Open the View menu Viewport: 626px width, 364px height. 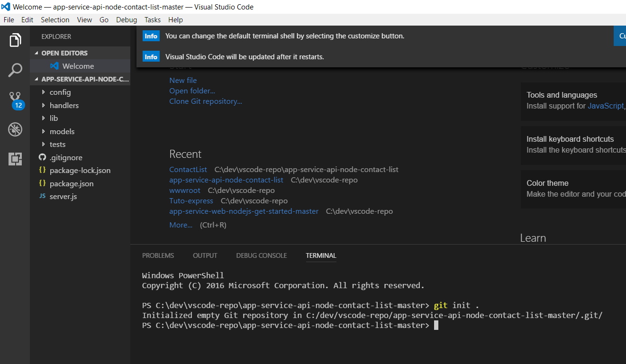[x=84, y=19]
